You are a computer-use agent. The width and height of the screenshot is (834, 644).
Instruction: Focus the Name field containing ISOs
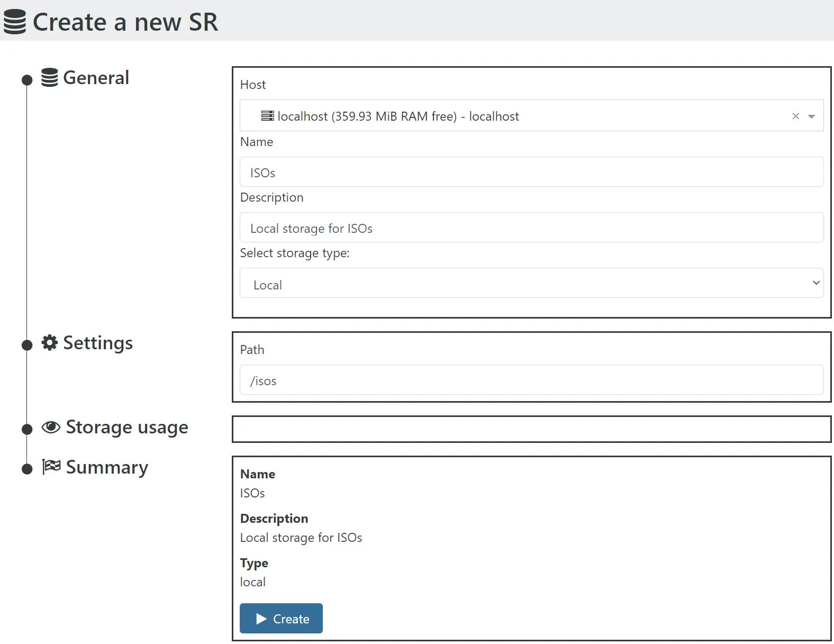(531, 172)
